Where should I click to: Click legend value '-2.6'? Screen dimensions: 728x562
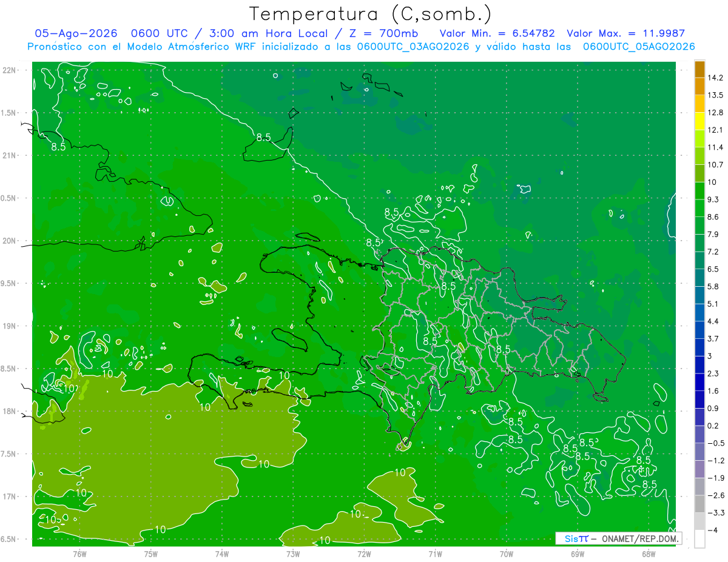tap(716, 495)
